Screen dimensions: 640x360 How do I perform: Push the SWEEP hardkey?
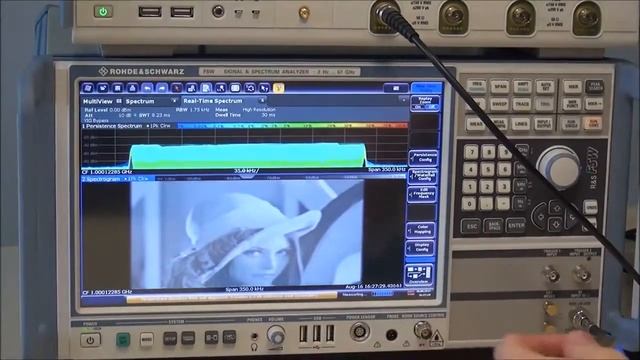(499, 104)
